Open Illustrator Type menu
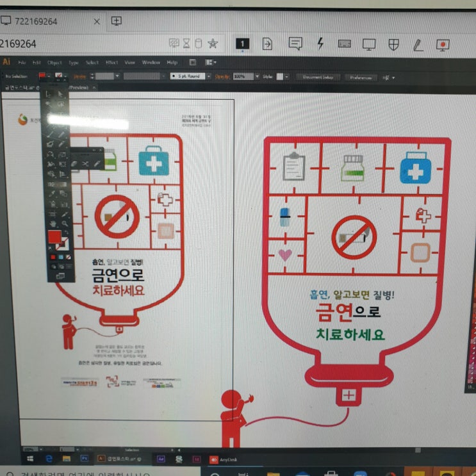The width and height of the screenshot is (476, 476). click(x=73, y=63)
